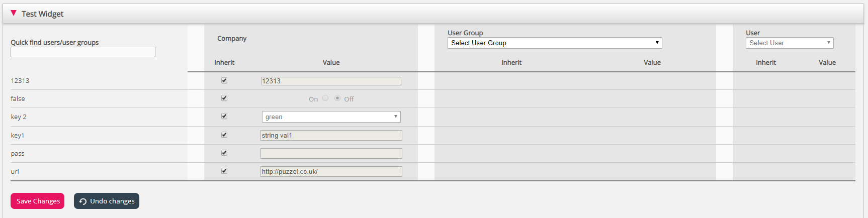Click the Quick find users input field
This screenshot has width=868, height=218.
click(83, 52)
